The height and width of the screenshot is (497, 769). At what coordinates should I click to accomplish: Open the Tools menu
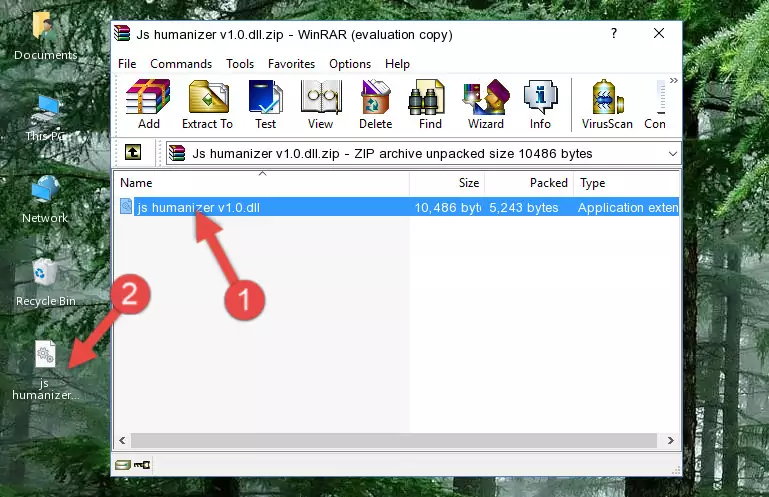click(240, 64)
